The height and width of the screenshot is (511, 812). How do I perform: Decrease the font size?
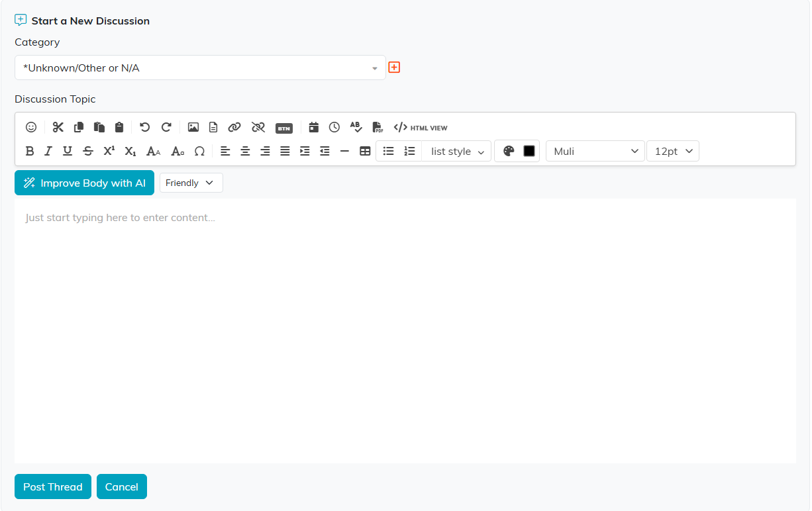click(178, 151)
